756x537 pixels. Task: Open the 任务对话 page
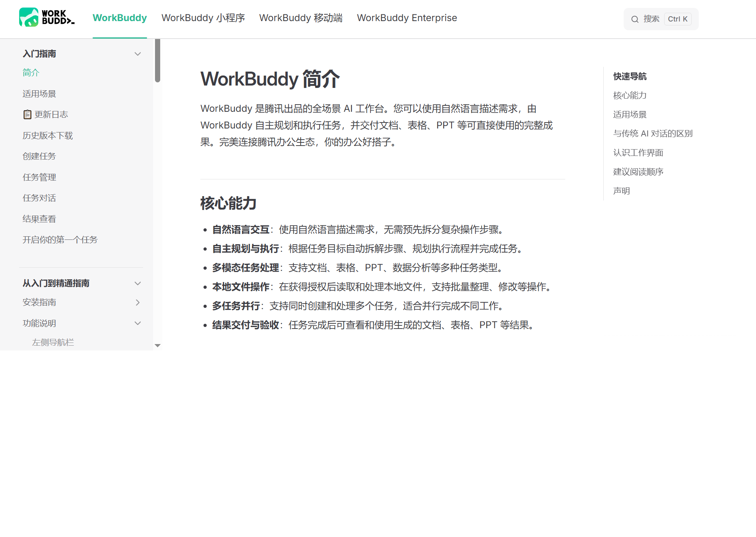pyautogui.click(x=39, y=198)
